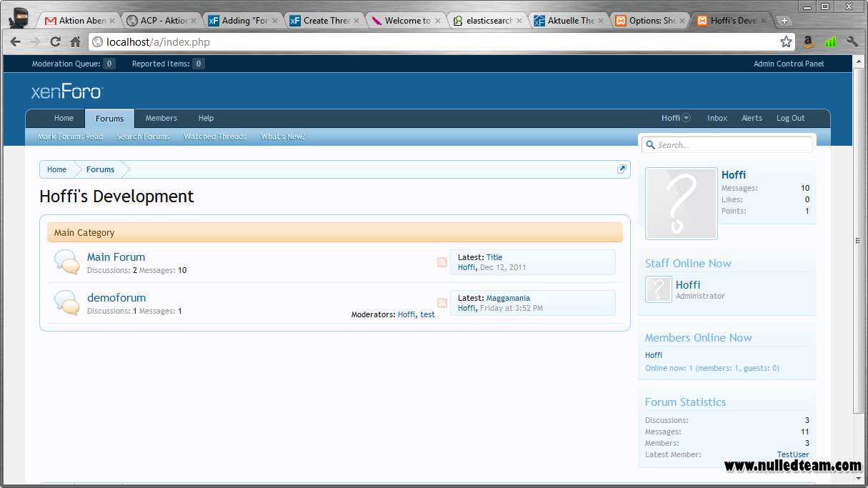This screenshot has width=868, height=488.
Task: Open the latest thread named Title
Action: [494, 257]
